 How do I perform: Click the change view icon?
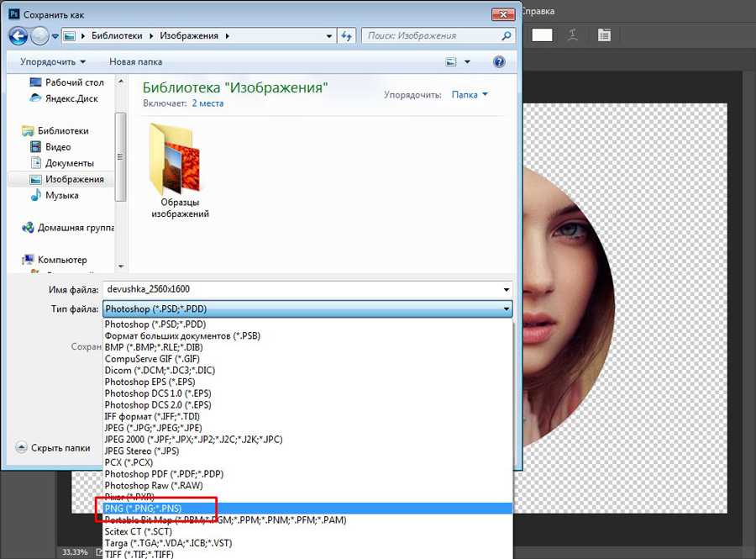click(451, 61)
